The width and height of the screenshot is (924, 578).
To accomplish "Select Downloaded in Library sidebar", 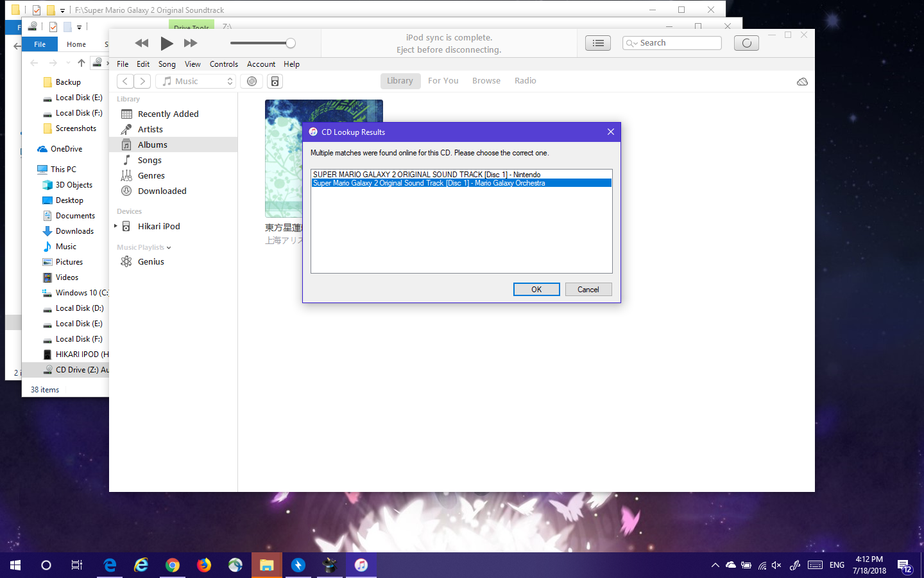I will pyautogui.click(x=173, y=191).
